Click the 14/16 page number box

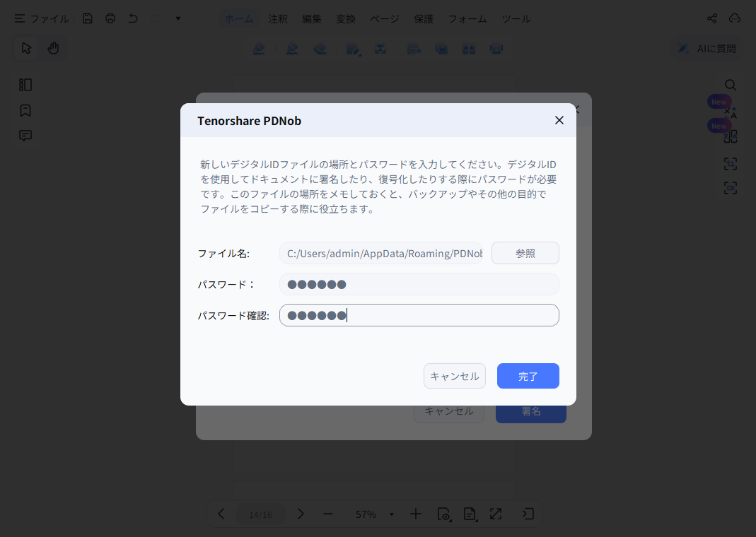coord(260,514)
